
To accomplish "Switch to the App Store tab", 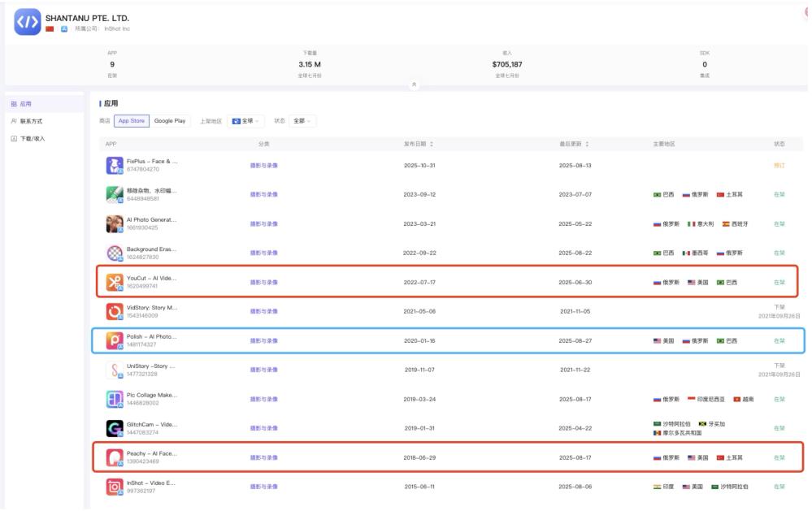I will pos(132,121).
